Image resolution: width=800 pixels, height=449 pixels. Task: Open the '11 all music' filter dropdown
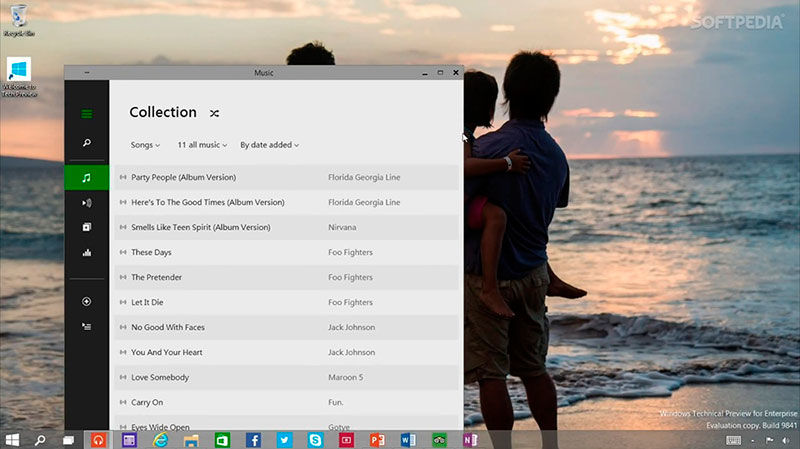click(x=202, y=145)
